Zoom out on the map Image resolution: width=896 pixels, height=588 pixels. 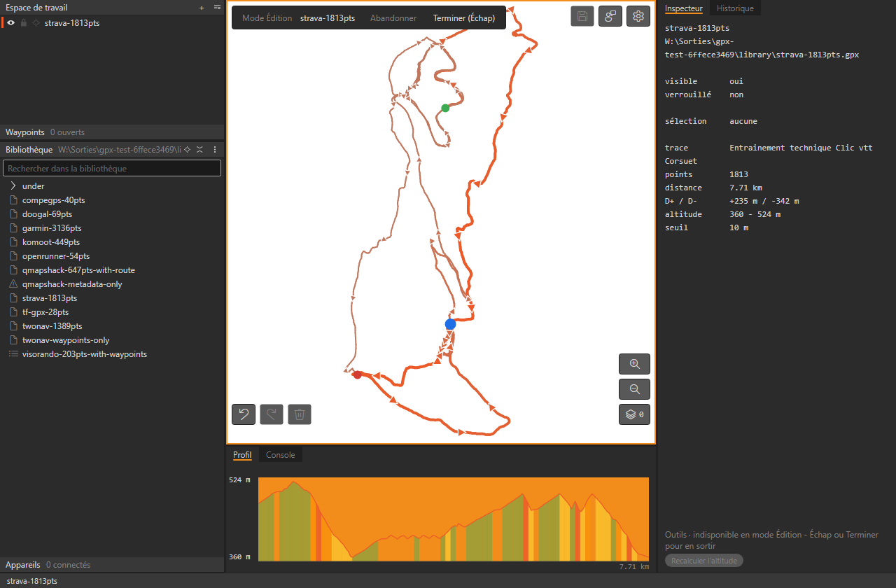pyautogui.click(x=634, y=389)
